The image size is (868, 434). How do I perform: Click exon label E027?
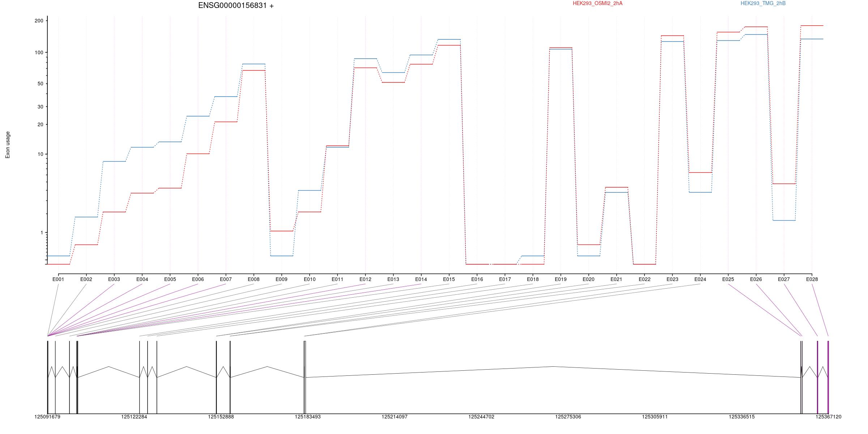point(784,279)
